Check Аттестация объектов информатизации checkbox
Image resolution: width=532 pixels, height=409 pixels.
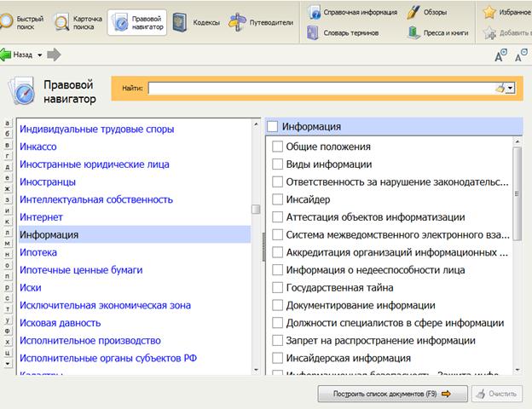(x=277, y=217)
